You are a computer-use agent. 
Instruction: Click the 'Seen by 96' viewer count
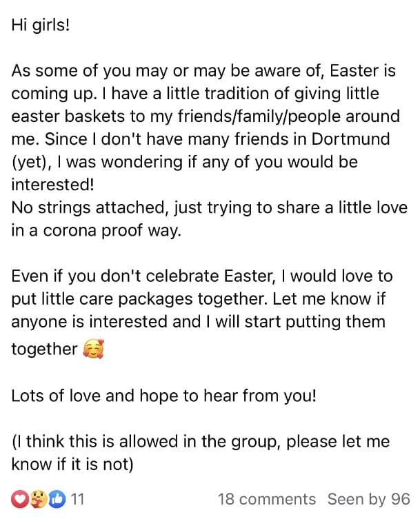[368, 498]
